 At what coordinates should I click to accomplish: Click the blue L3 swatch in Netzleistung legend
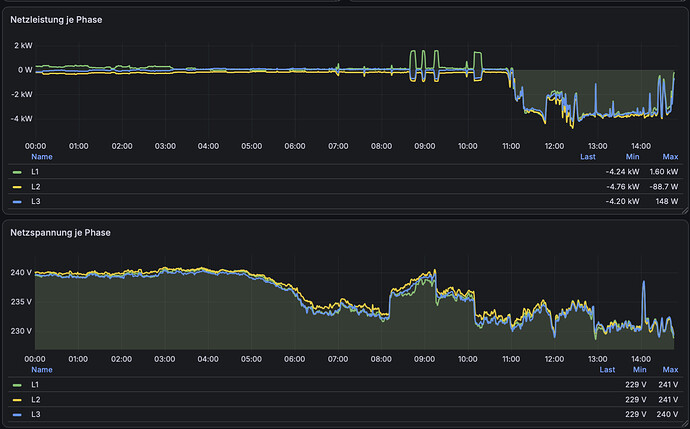click(17, 202)
